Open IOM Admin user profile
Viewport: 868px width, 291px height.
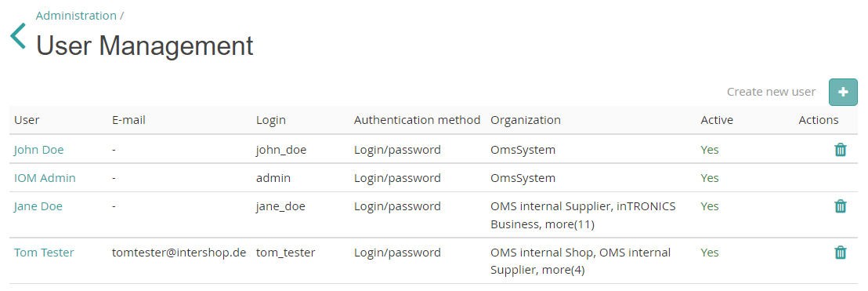click(45, 178)
